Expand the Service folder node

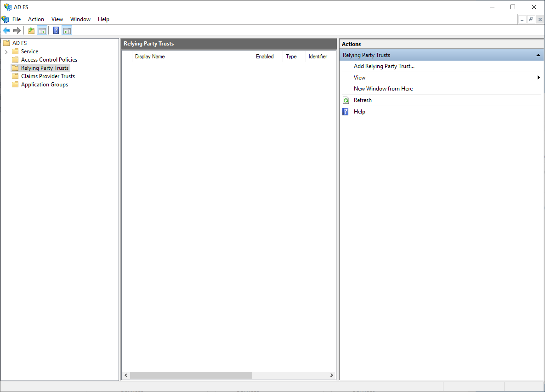6,52
